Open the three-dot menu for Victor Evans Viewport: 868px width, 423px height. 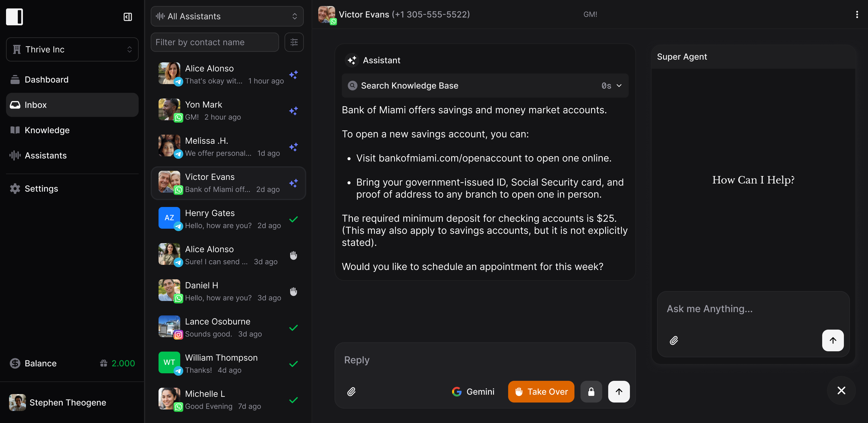coord(857,14)
